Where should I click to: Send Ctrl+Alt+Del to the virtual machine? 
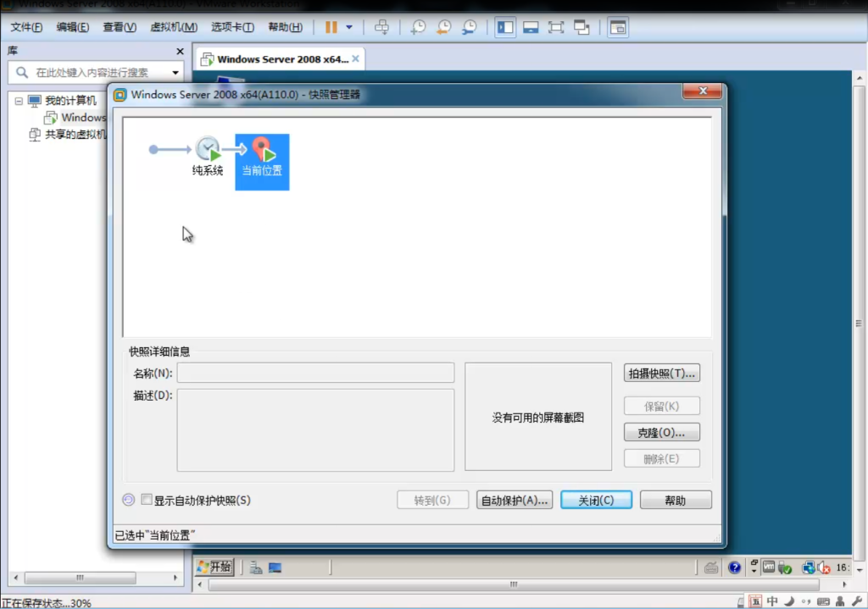click(381, 27)
